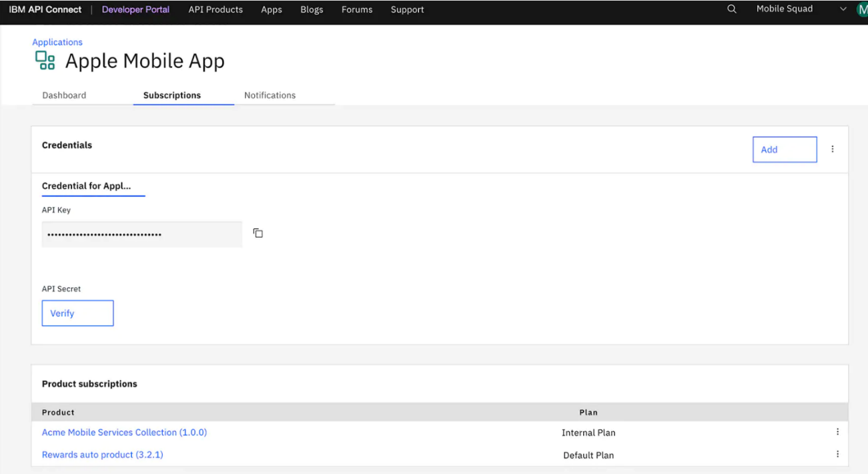
Task: Open Support in the top navigation
Action: pyautogui.click(x=408, y=9)
